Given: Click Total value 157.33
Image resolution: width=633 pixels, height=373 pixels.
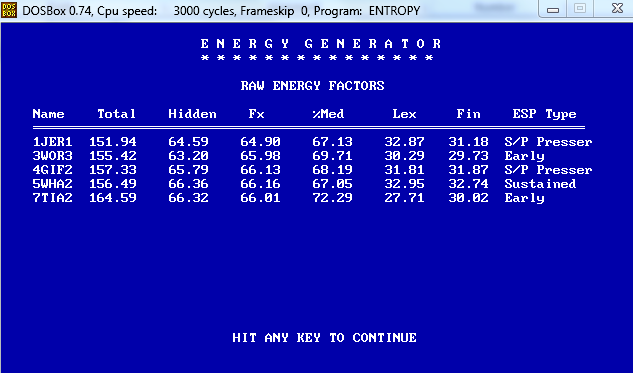Looking at the screenshot, I should coord(113,170).
